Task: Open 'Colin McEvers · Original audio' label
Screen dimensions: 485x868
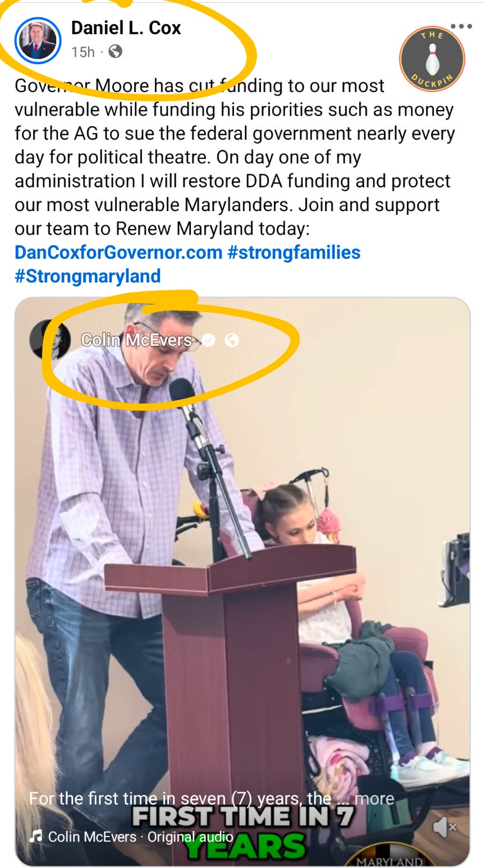Action: tap(140, 837)
